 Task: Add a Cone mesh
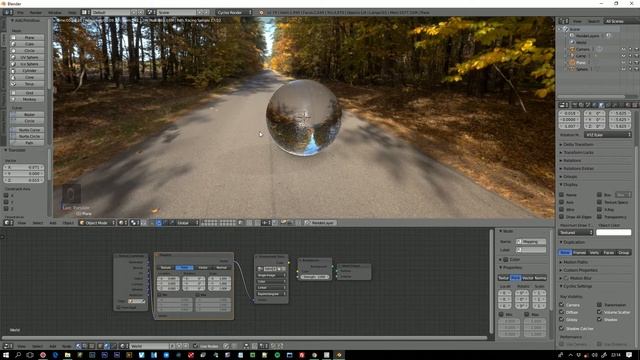(27, 77)
